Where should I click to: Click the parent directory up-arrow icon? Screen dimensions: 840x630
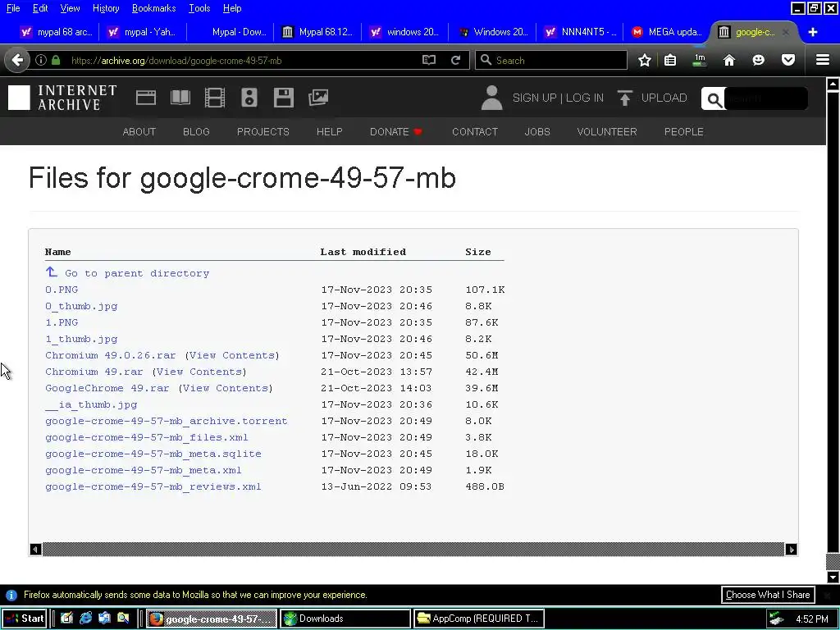click(x=52, y=272)
